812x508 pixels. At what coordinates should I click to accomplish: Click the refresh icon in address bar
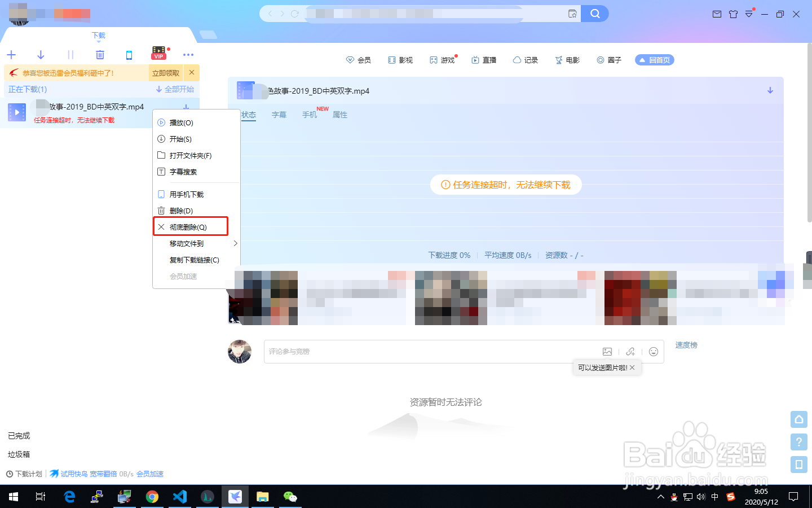click(294, 14)
